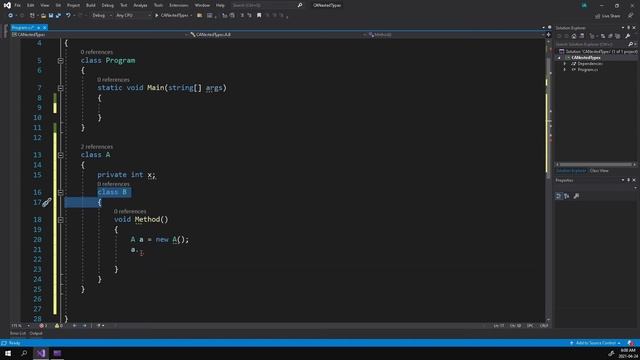Click the warning count indicator icon
The image size is (640, 360).
click(x=57, y=326)
